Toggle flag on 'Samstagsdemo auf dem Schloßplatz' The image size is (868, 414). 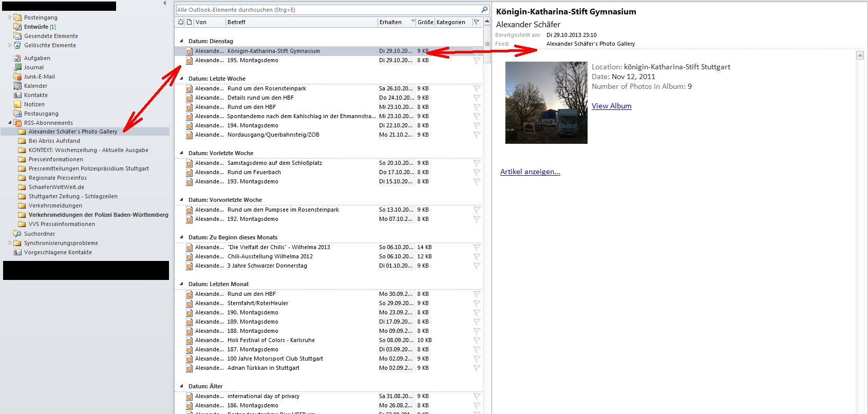pos(477,163)
